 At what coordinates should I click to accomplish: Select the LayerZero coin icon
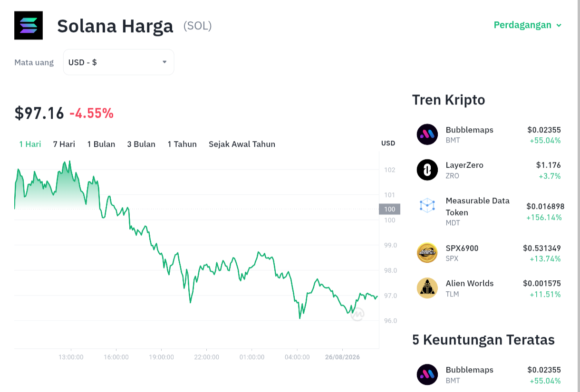427,170
